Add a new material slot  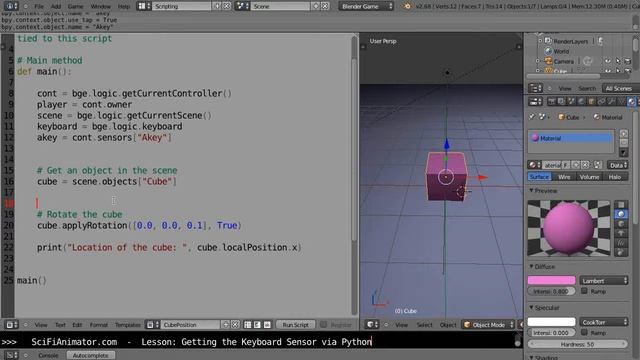click(624, 134)
